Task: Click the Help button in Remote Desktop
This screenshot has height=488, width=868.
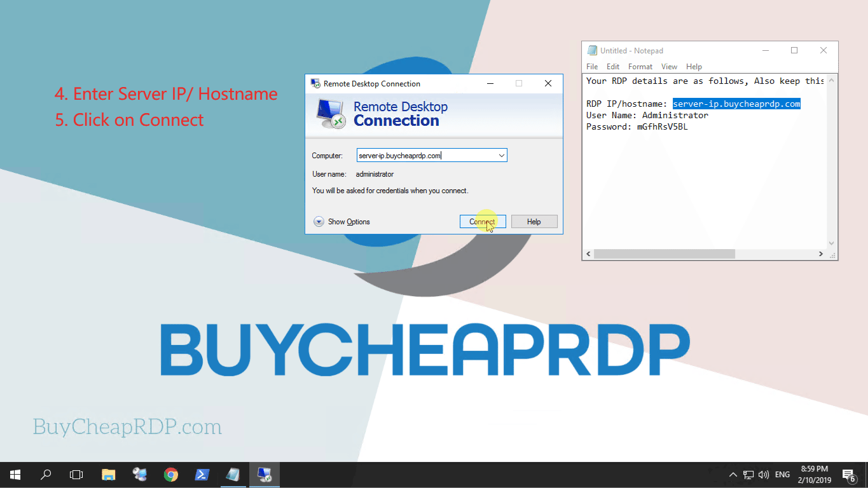Action: (x=534, y=222)
